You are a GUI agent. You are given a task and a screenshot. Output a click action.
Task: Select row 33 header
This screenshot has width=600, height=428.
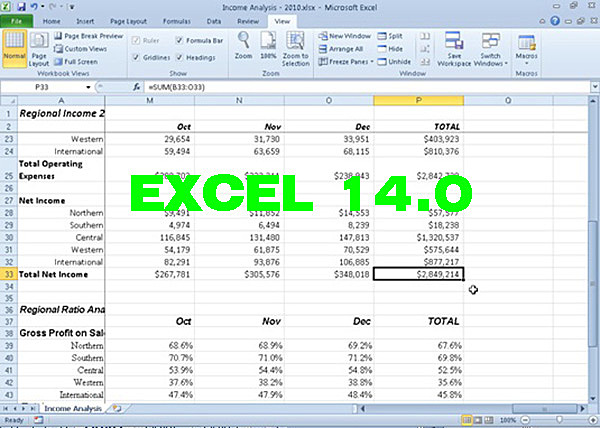point(8,274)
